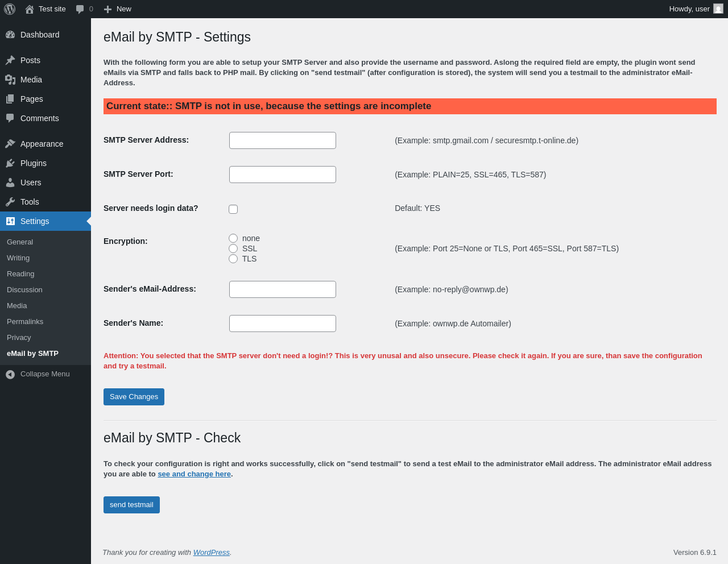Choose none for encryption
The height and width of the screenshot is (564, 728).
[x=233, y=238]
